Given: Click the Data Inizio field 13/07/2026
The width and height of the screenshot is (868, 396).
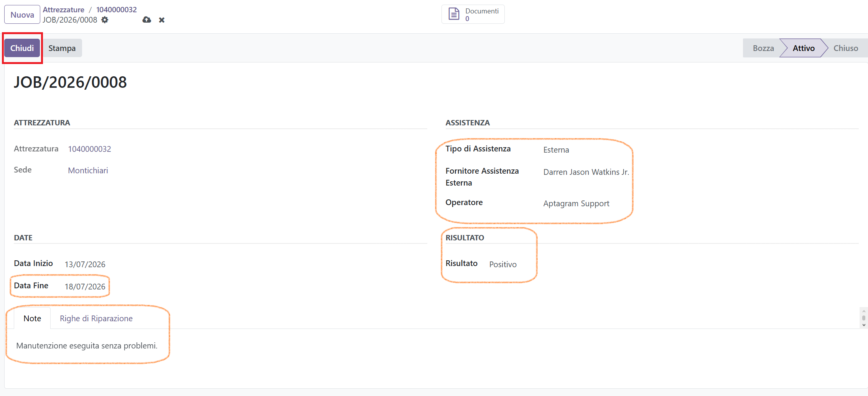Looking at the screenshot, I should 85,265.
